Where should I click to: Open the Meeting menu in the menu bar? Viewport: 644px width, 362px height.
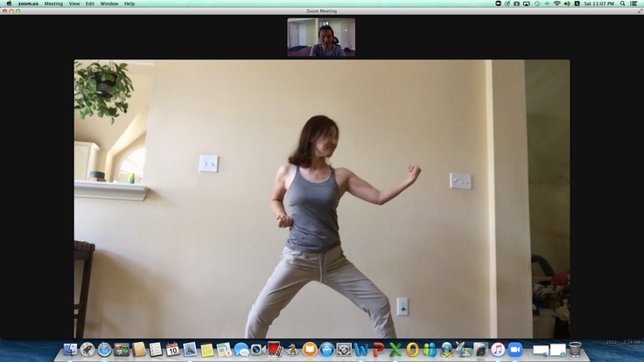[x=53, y=3]
